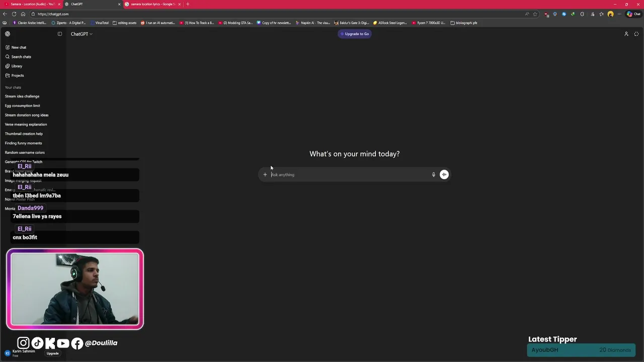
Task: Open the Copy of hr-newslett... bookmark
Action: click(274, 23)
